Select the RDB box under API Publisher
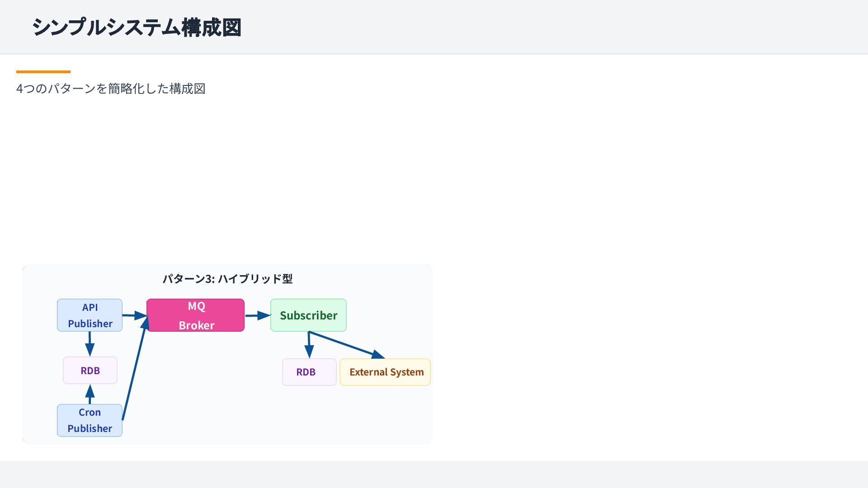This screenshot has width=868, height=488. point(90,370)
